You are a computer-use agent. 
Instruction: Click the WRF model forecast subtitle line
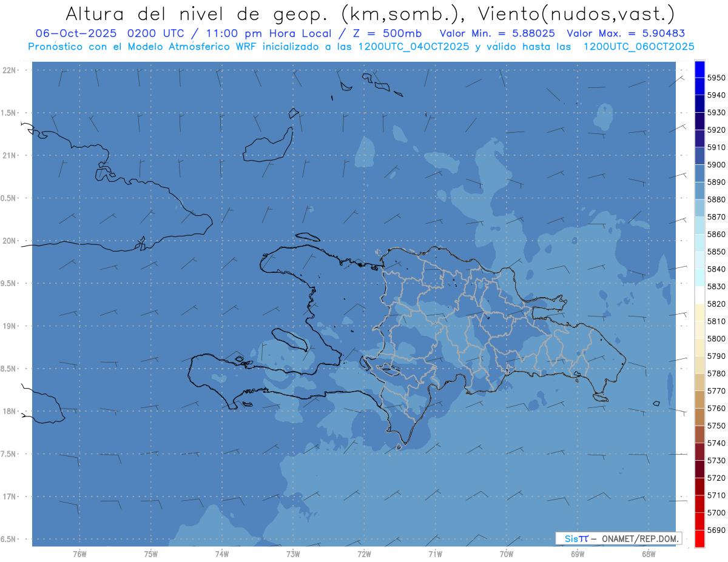pyautogui.click(x=361, y=47)
